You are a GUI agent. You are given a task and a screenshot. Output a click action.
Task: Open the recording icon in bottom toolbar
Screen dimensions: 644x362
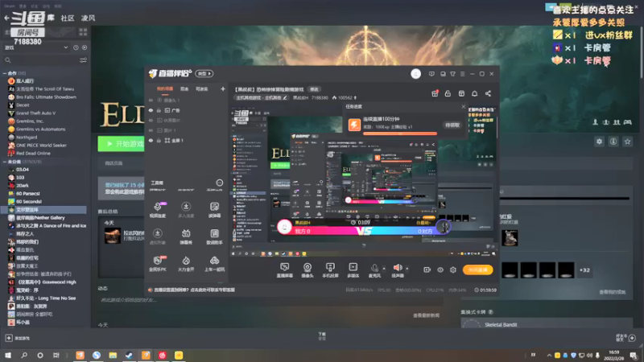[x=427, y=269]
